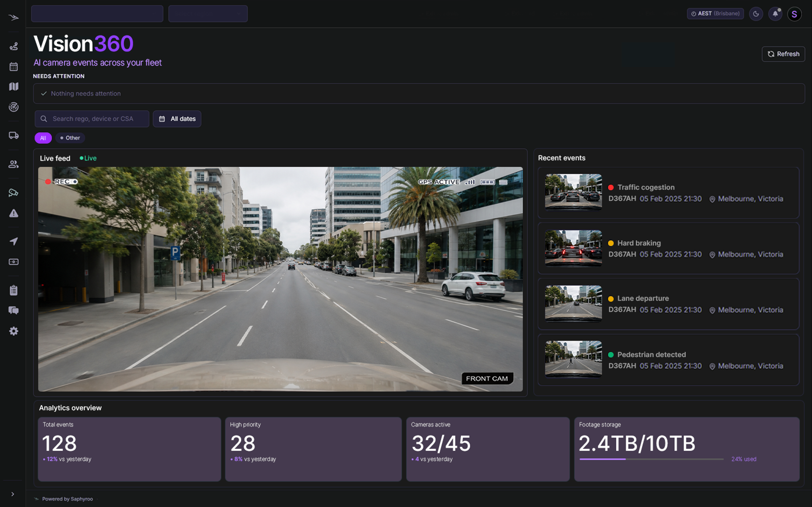The width and height of the screenshot is (812, 507).
Task: Open the All dates dropdown
Action: tap(177, 119)
